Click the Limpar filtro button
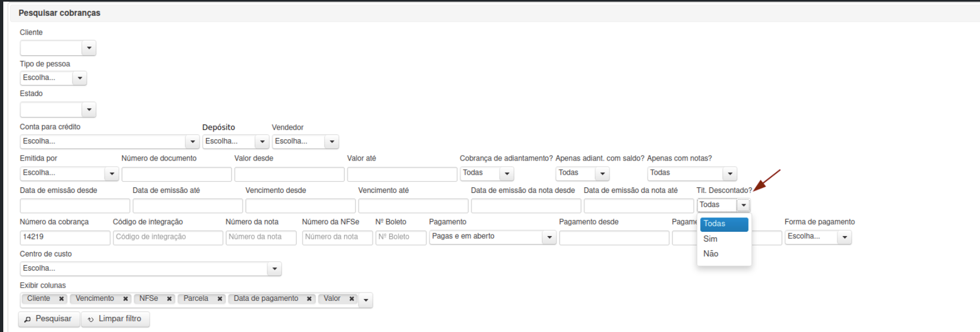 pyautogui.click(x=115, y=319)
